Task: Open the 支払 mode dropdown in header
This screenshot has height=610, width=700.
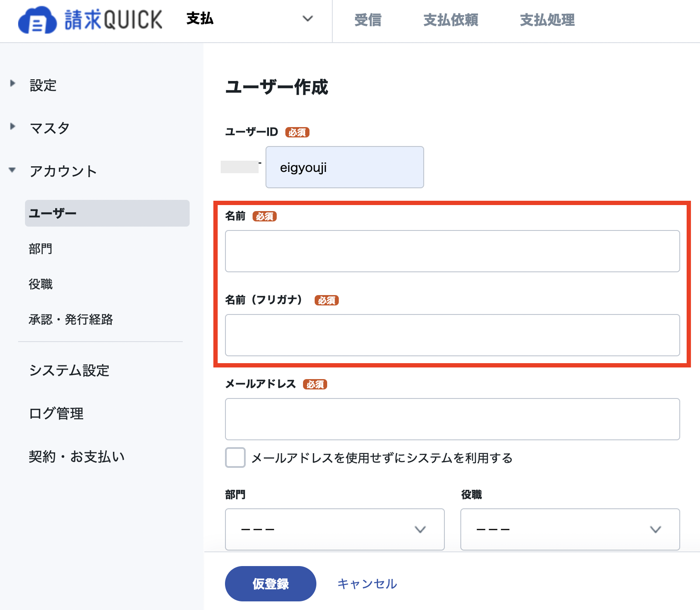Action: [250, 19]
